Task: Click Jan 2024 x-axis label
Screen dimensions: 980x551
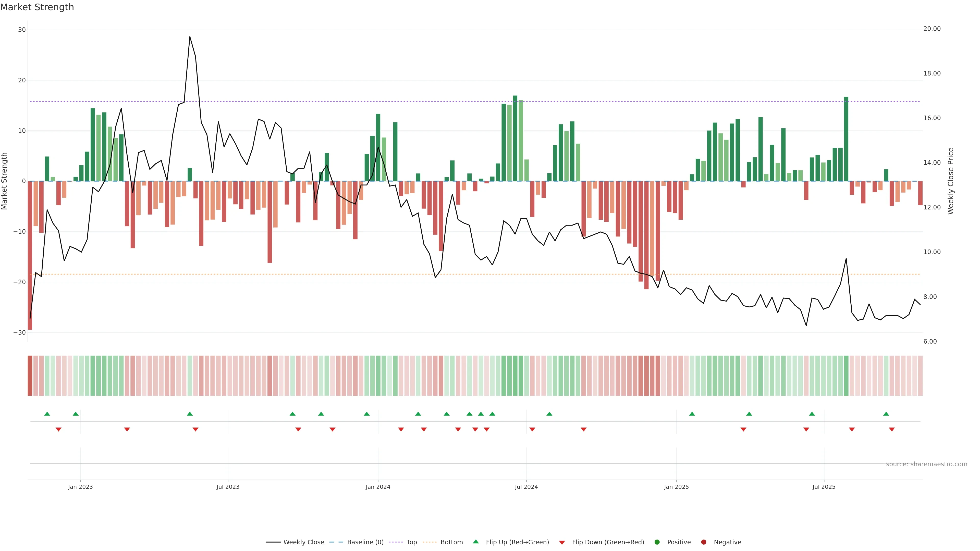Action: coord(378,487)
